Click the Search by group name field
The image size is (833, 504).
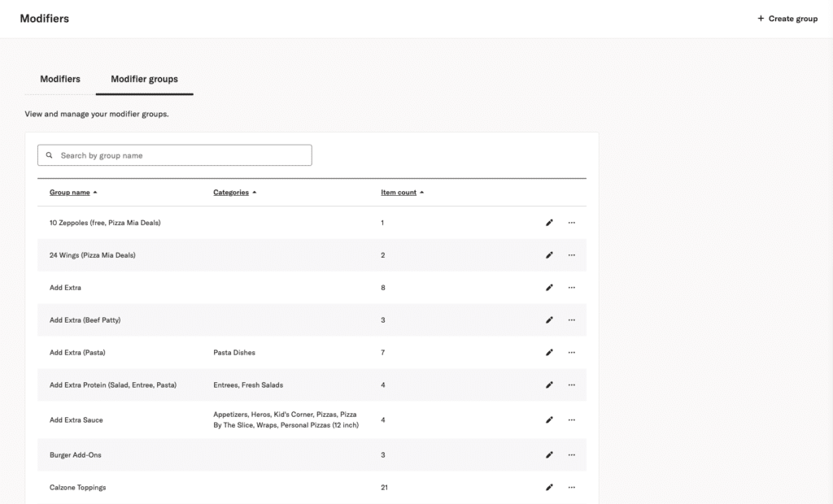(183, 155)
